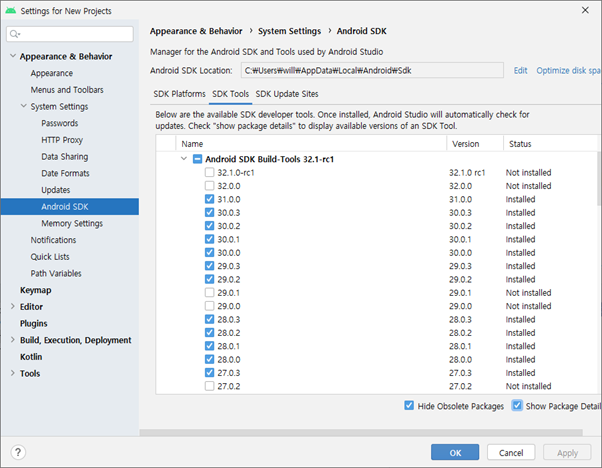Check the 32.1.0-rc1 build-tools checkbox

pyautogui.click(x=209, y=172)
